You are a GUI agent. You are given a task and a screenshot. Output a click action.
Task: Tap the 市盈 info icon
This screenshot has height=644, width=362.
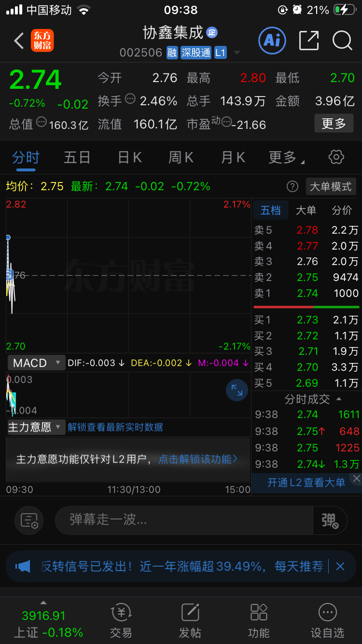tap(226, 122)
